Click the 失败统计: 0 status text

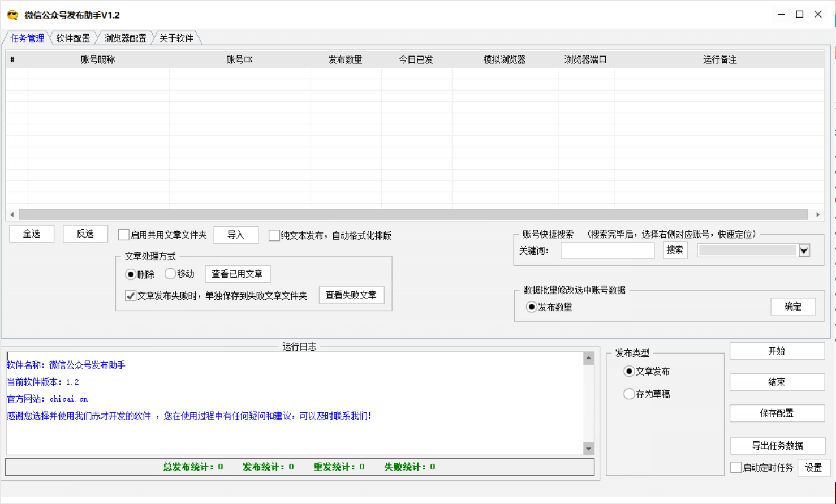pos(410,467)
